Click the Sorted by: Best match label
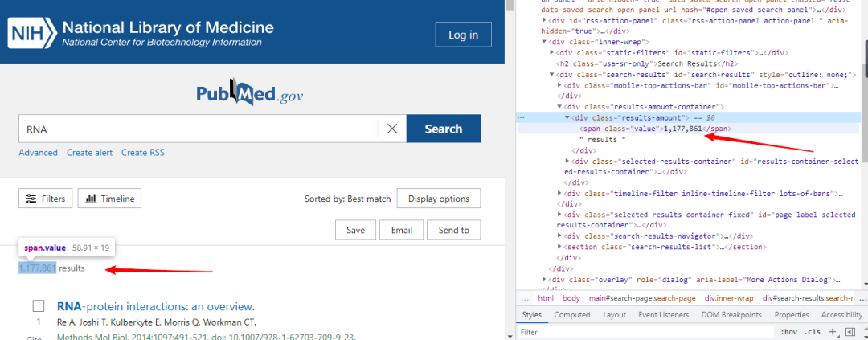 (348, 199)
